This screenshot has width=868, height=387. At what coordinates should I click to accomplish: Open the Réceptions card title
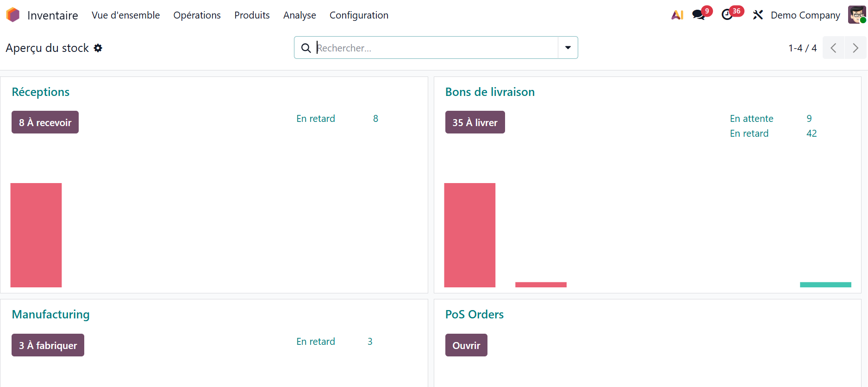41,92
